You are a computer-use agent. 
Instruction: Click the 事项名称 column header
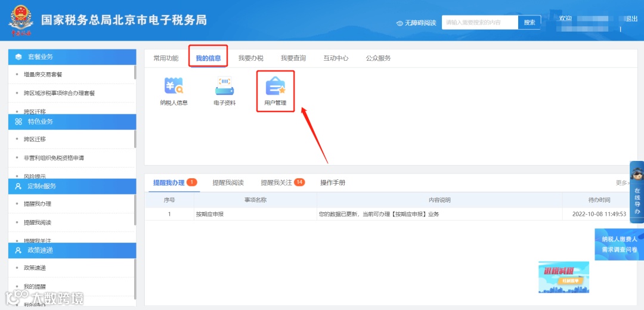click(x=255, y=200)
